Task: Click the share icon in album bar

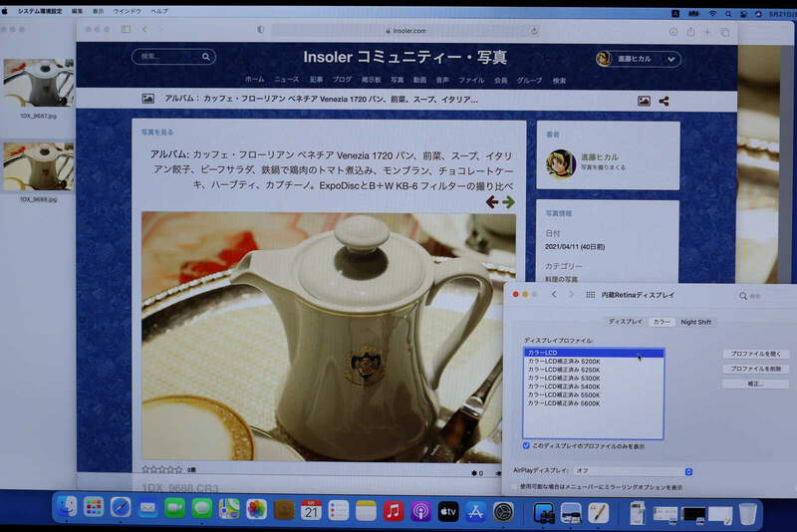Action: coord(664,101)
